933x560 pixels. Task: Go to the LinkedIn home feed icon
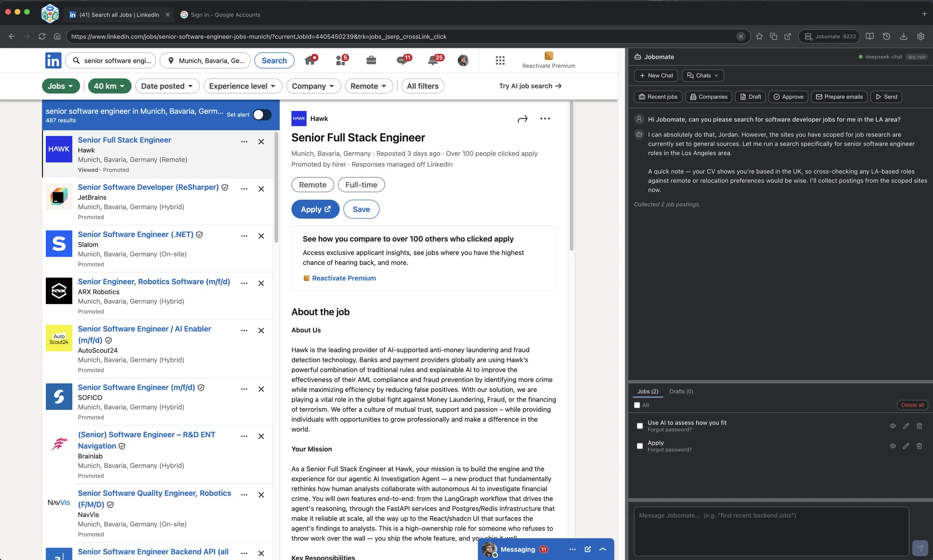point(310,60)
